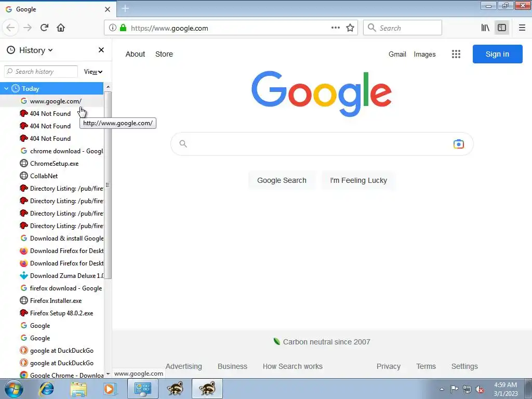Open Google apps grid icon
Screen dimensions: 532x399
(x=456, y=54)
